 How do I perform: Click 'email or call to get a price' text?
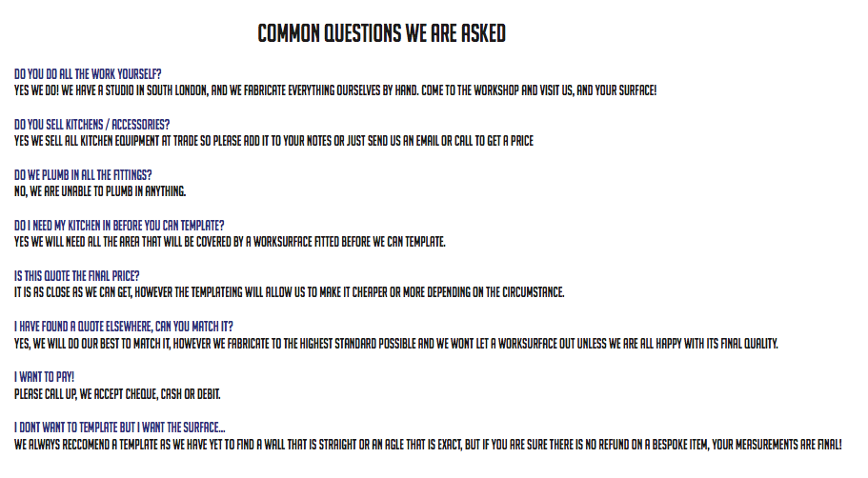pos(474,141)
